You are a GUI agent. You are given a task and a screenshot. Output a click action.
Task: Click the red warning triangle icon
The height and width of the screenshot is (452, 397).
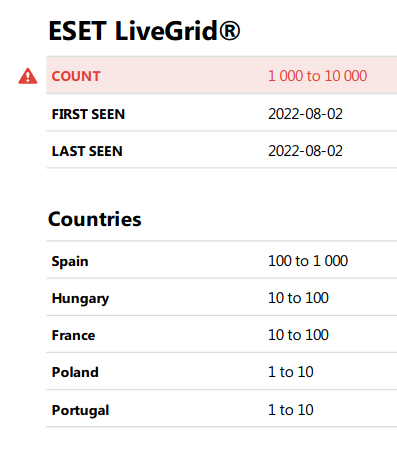(x=28, y=76)
